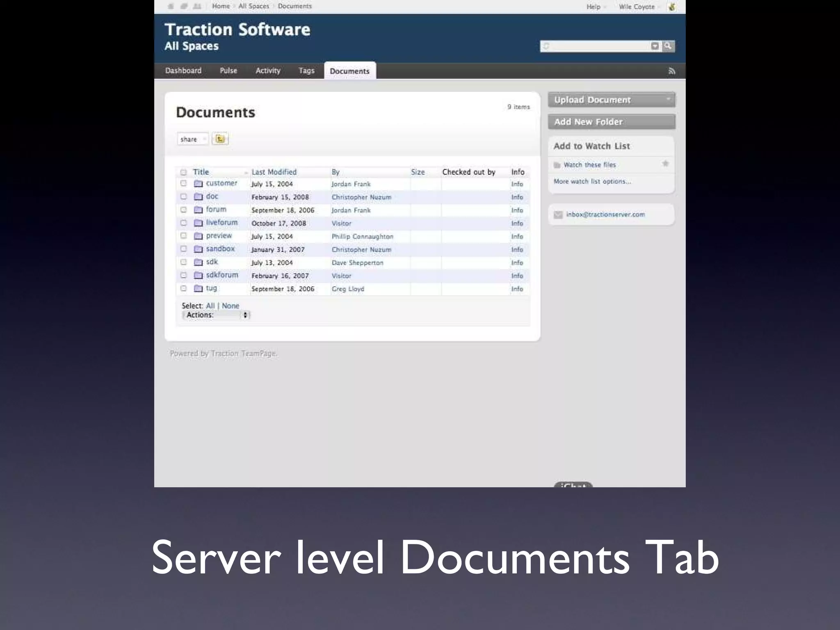Click the envelope icon beside inbox address
The width and height of the screenshot is (840, 630).
click(x=558, y=215)
